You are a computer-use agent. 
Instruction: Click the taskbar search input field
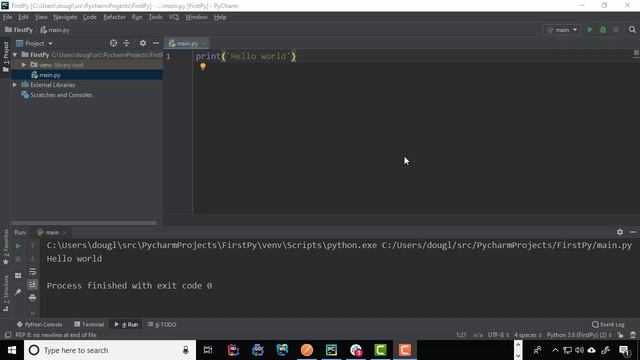point(110,350)
